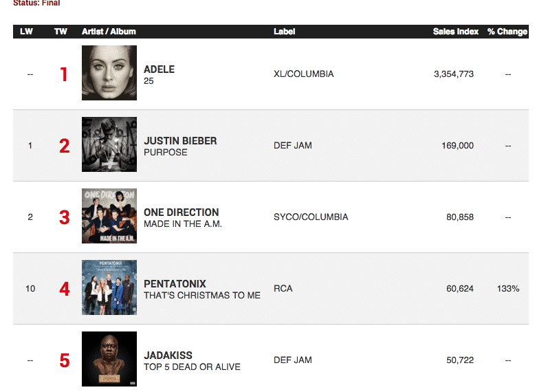The height and width of the screenshot is (392, 546).
Task: Click the Artist / Album column header
Action: 109,32
